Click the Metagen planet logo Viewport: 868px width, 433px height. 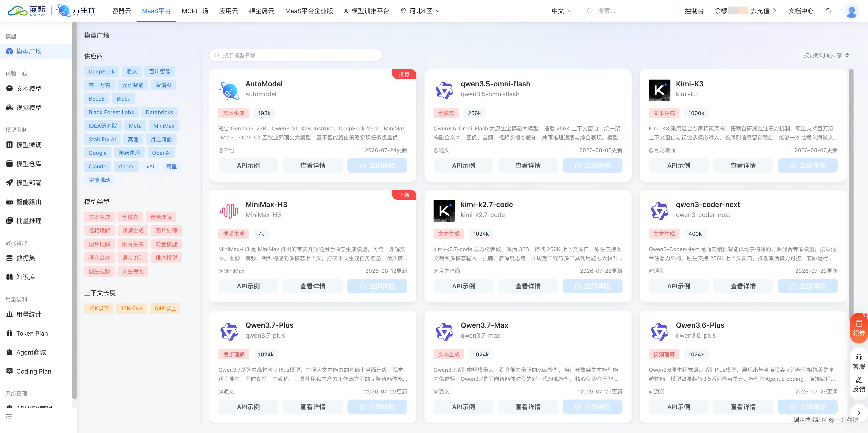pos(76,11)
